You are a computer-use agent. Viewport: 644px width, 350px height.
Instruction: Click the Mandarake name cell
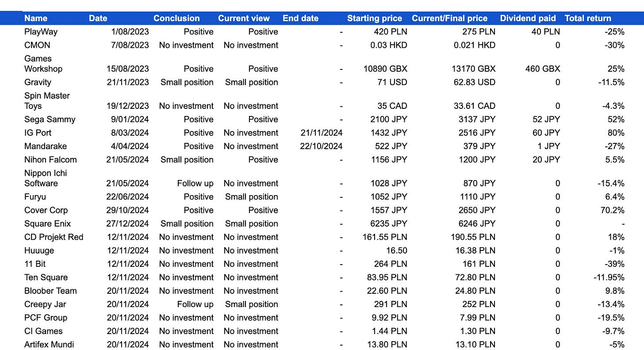46,146
